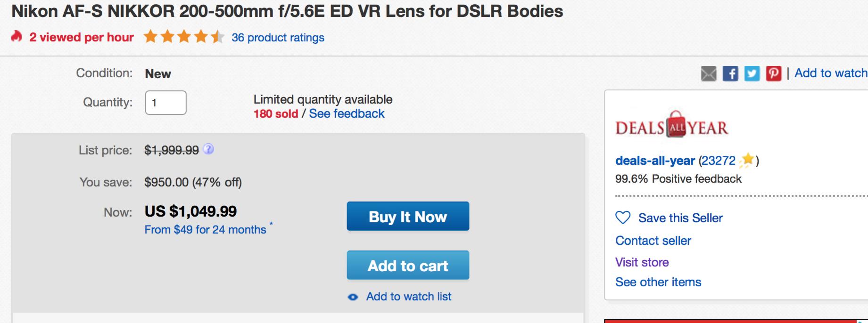Click Add to watch list below cart
The image size is (868, 323).
pyautogui.click(x=408, y=297)
